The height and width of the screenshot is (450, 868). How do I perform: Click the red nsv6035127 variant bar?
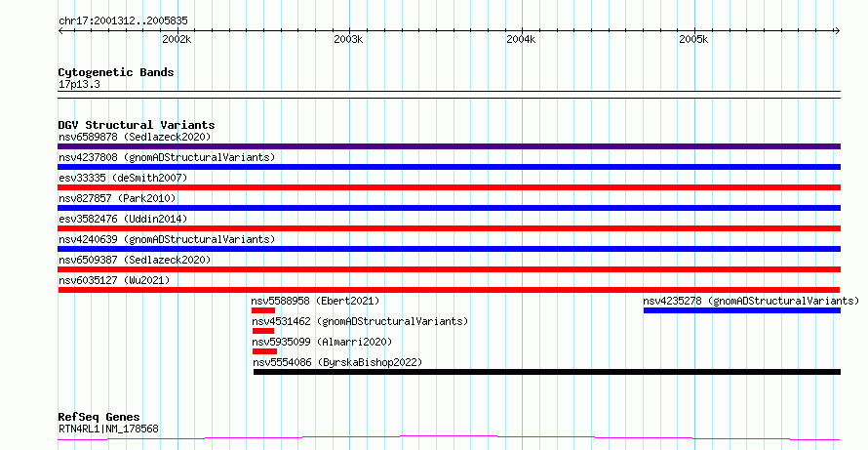pos(449,290)
